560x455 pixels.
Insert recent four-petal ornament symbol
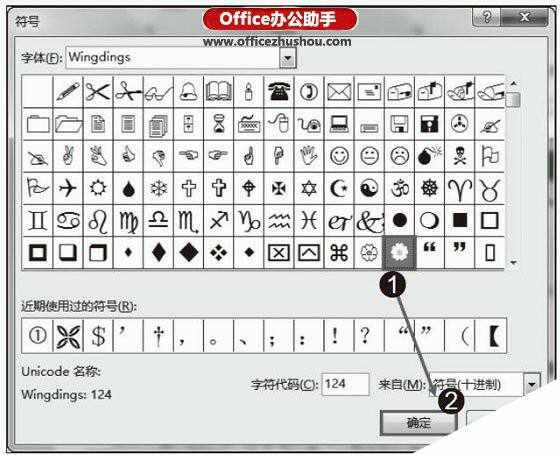[x=68, y=335]
